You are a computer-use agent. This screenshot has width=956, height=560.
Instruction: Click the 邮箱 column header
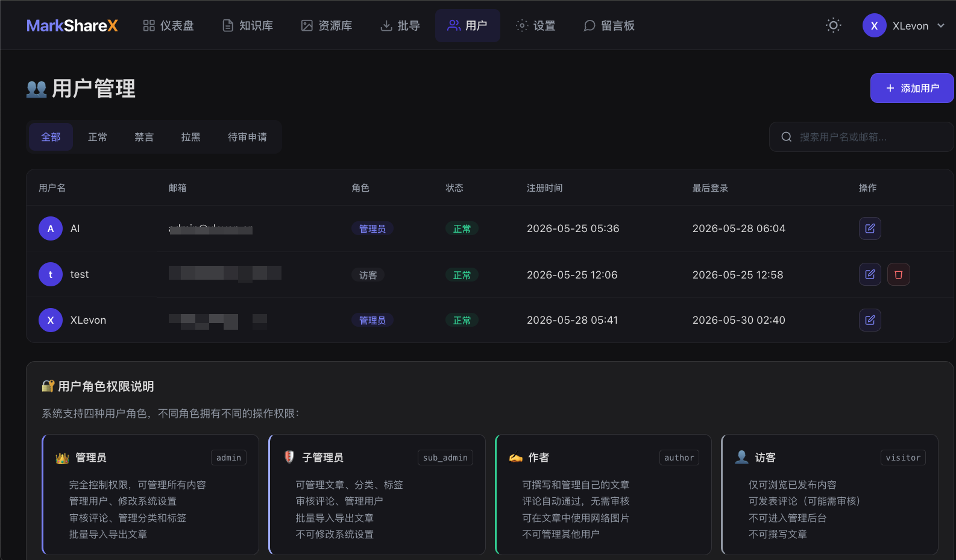[178, 188]
